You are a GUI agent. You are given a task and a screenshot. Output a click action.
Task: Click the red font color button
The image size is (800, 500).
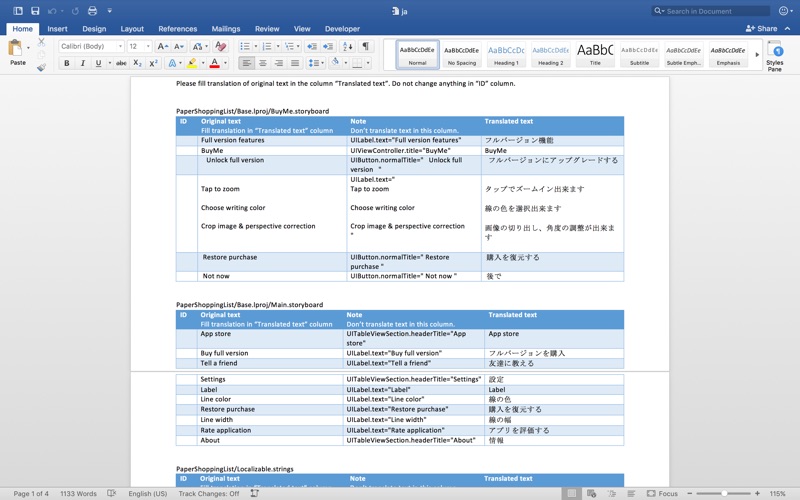coord(215,63)
